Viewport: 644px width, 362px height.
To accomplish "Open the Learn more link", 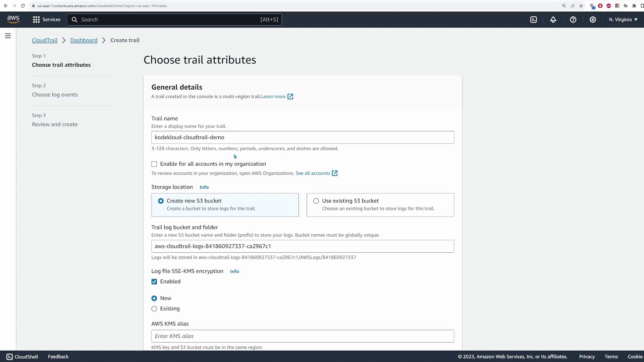I will [273, 97].
